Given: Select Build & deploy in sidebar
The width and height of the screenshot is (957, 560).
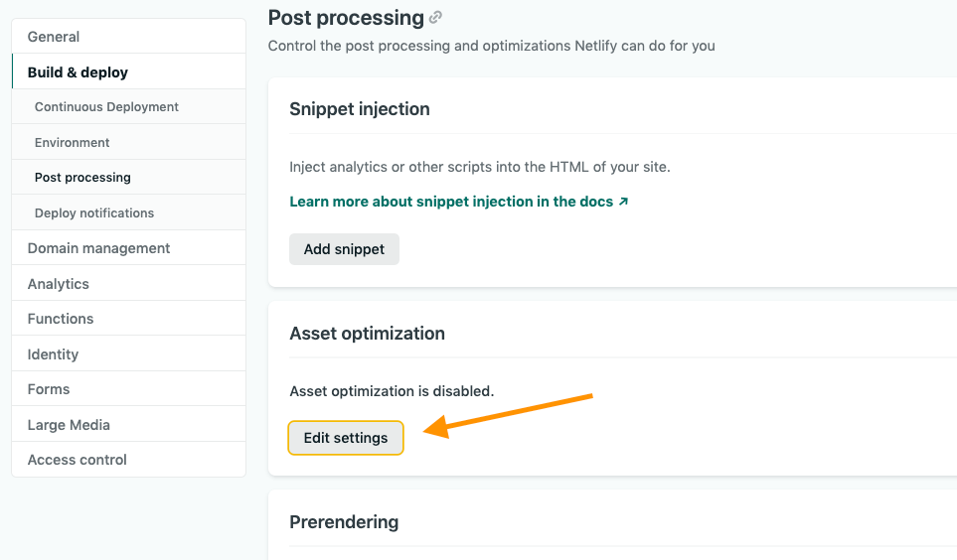Looking at the screenshot, I should click(78, 72).
